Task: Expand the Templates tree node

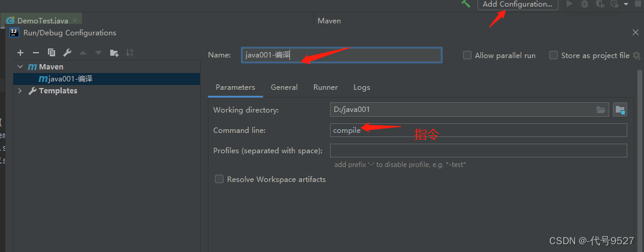Action: tap(20, 91)
